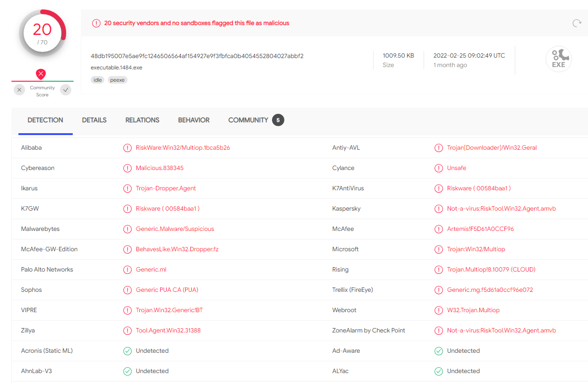Image resolution: width=588 pixels, height=383 pixels.
Task: Click the alert icon beside Microsoft's result
Action: [x=439, y=249]
